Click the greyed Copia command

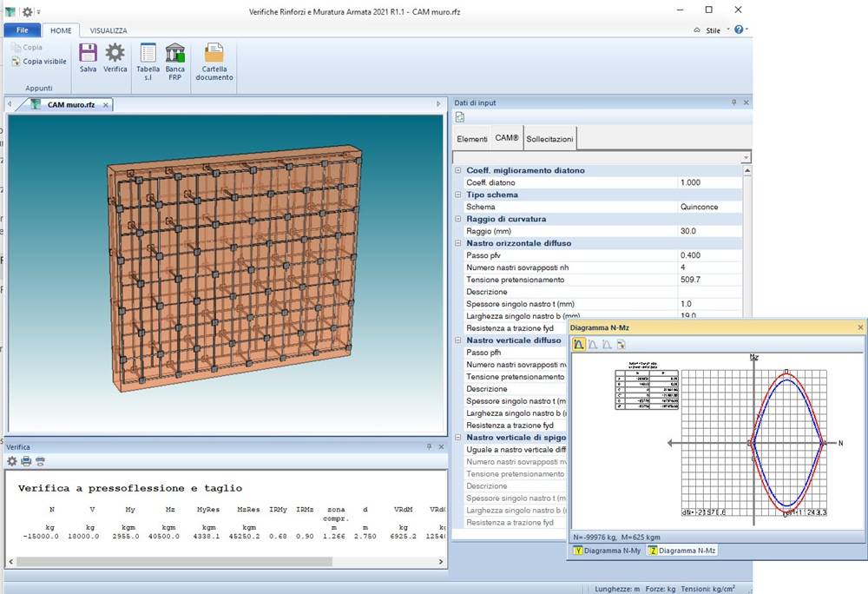pos(27,48)
